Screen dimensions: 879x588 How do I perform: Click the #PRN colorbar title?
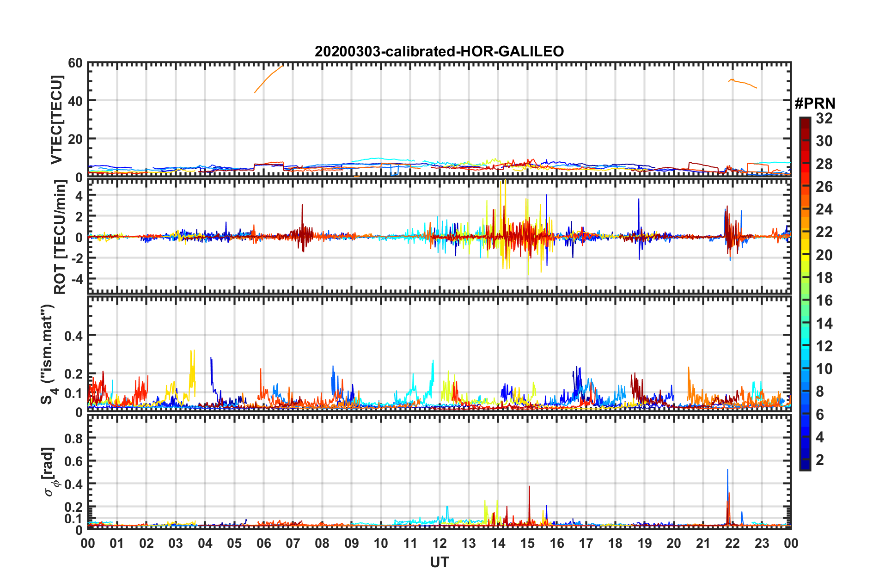[814, 103]
